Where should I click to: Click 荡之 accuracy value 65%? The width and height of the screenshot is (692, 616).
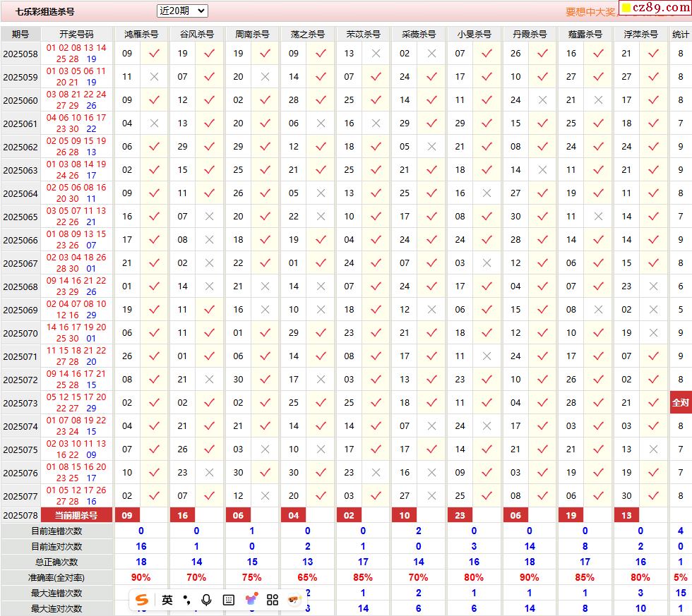click(307, 577)
